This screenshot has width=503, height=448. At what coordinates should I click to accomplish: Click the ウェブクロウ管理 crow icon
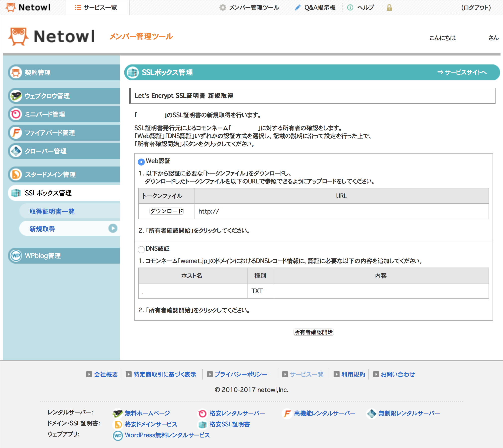[16, 96]
